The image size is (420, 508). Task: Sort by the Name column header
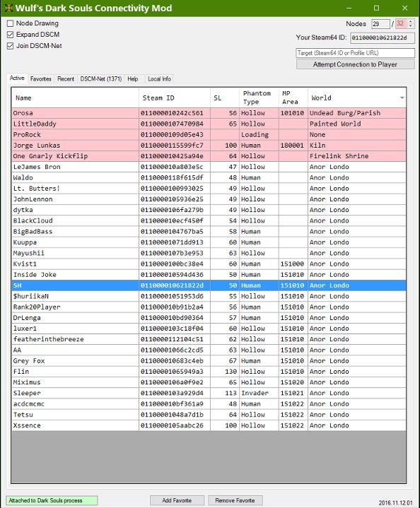click(x=75, y=98)
